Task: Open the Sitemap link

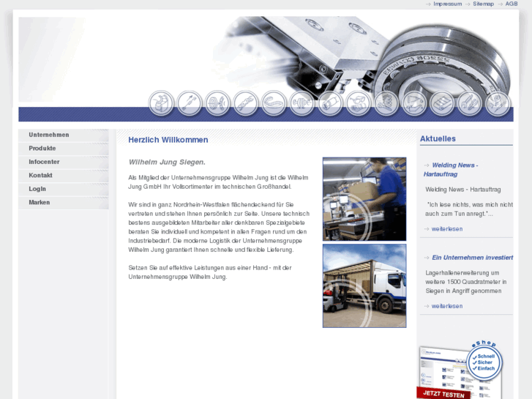Action: pyautogui.click(x=483, y=4)
